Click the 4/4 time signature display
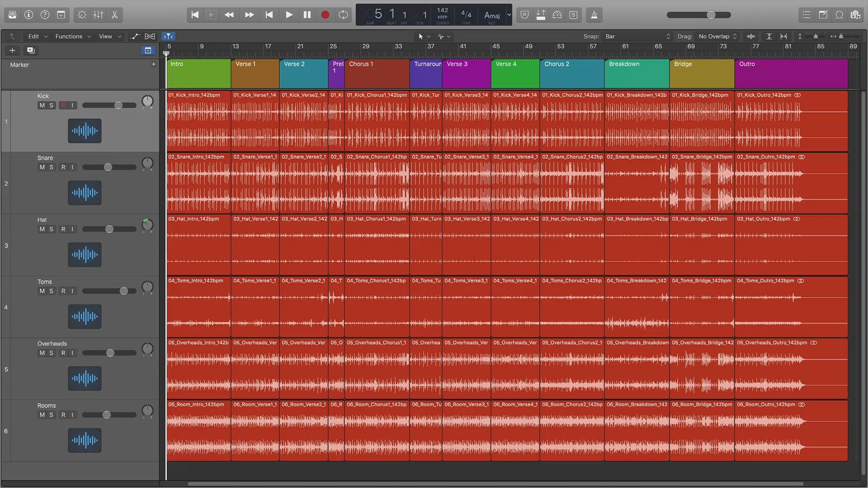Screen dimensions: 868x488 point(466,15)
